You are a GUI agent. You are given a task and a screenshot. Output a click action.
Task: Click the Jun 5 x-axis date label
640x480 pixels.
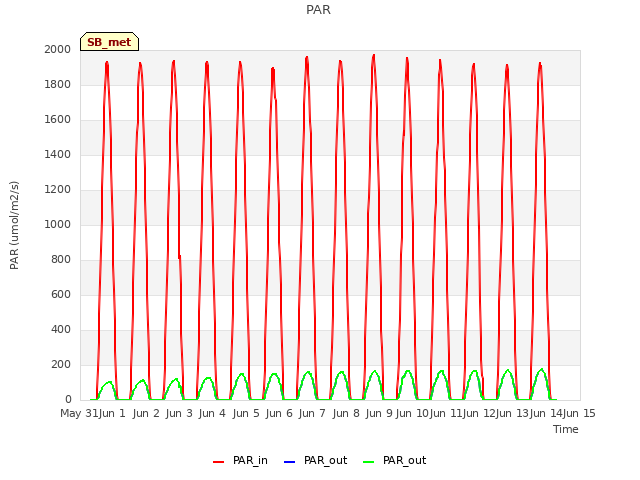click(246, 413)
